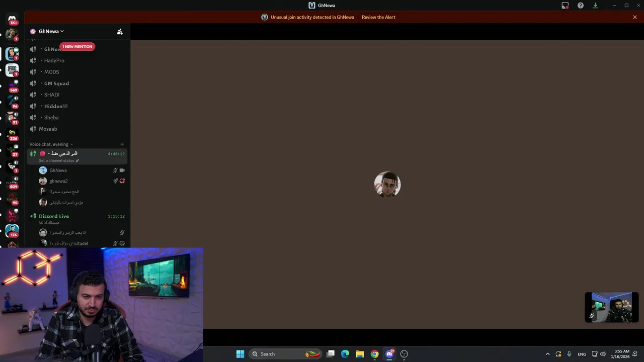Click the green download update icon

pos(595,6)
